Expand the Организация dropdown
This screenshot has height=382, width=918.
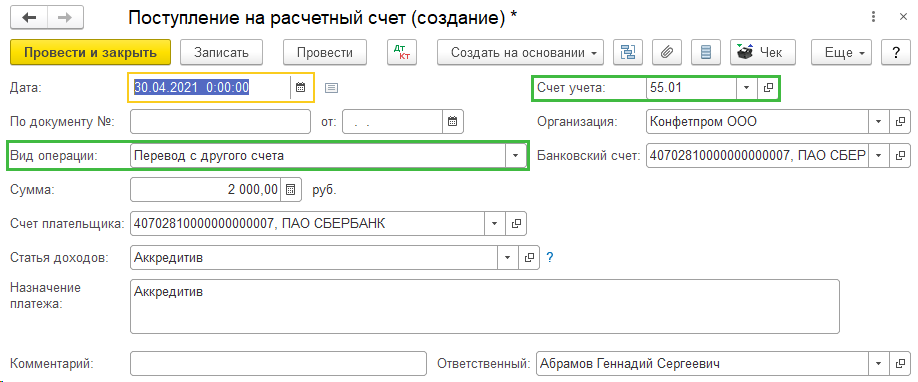tap(878, 122)
